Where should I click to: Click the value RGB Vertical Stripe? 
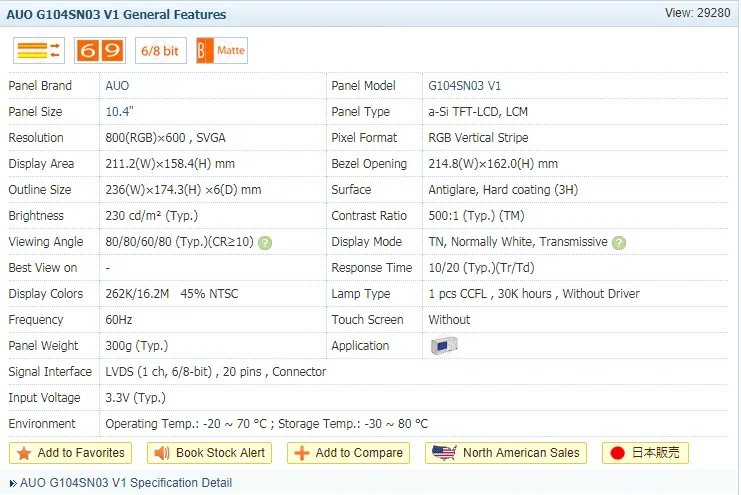(x=478, y=138)
